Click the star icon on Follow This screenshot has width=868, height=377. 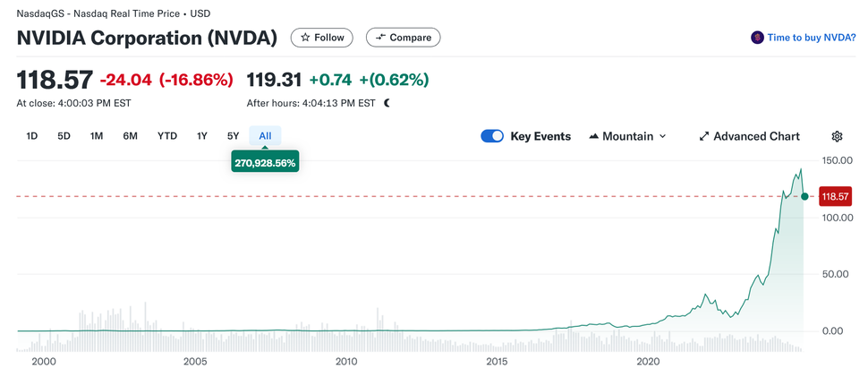305,38
